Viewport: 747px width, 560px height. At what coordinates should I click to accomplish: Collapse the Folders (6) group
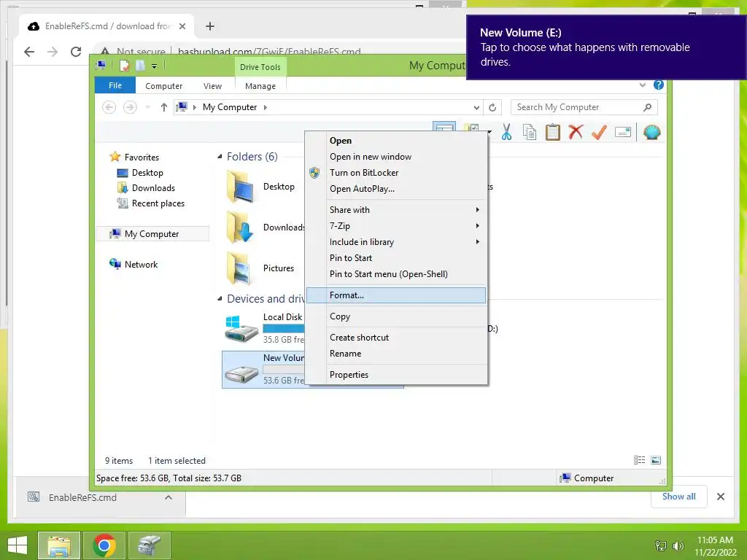click(x=220, y=157)
